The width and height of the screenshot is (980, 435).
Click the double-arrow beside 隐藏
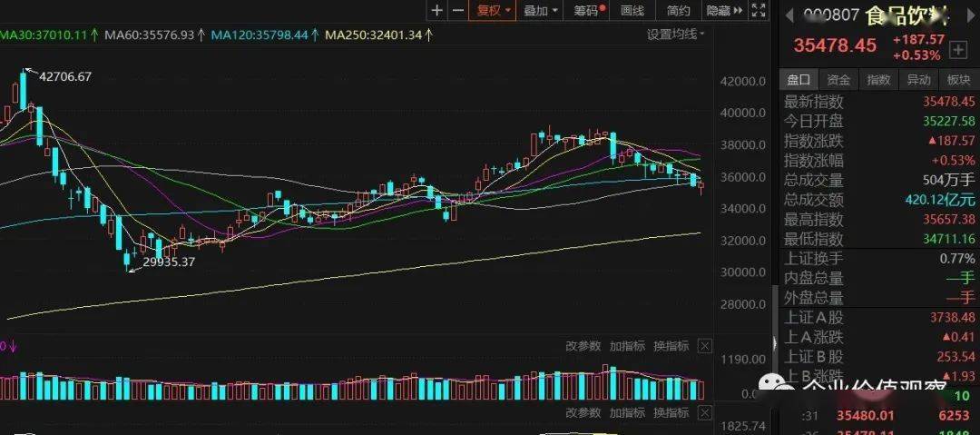click(738, 10)
